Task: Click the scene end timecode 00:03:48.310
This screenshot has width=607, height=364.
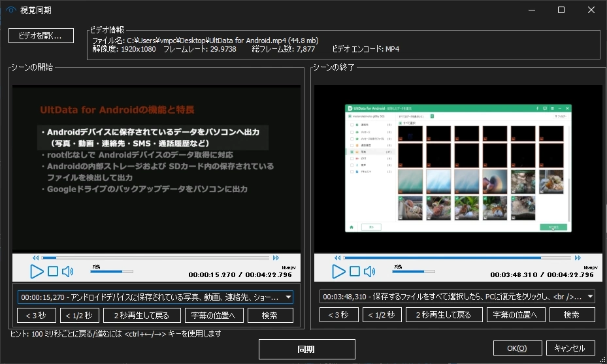Action: 514,275
